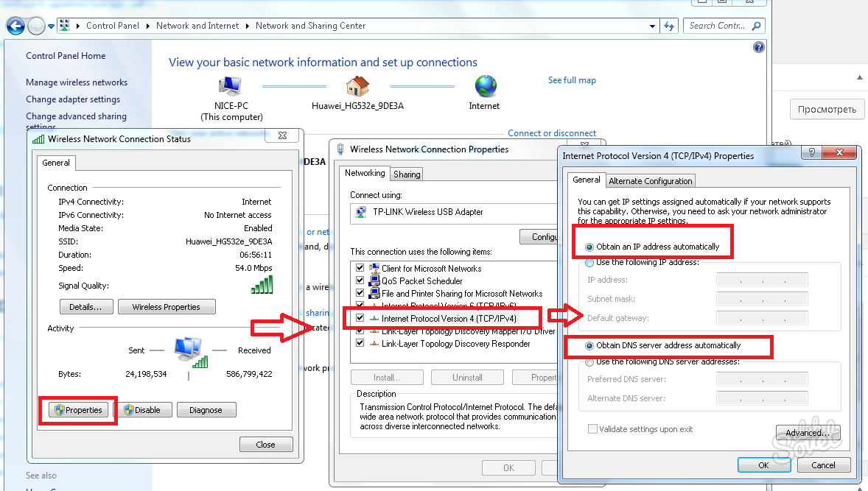Click Cancel in TCP/IPv4 Properties dialog
Screen dimensions: 868x491
[823, 465]
